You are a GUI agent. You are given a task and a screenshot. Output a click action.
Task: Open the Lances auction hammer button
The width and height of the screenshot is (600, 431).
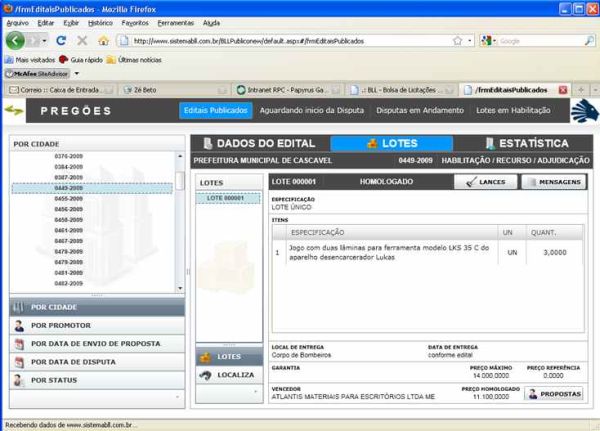tap(487, 183)
